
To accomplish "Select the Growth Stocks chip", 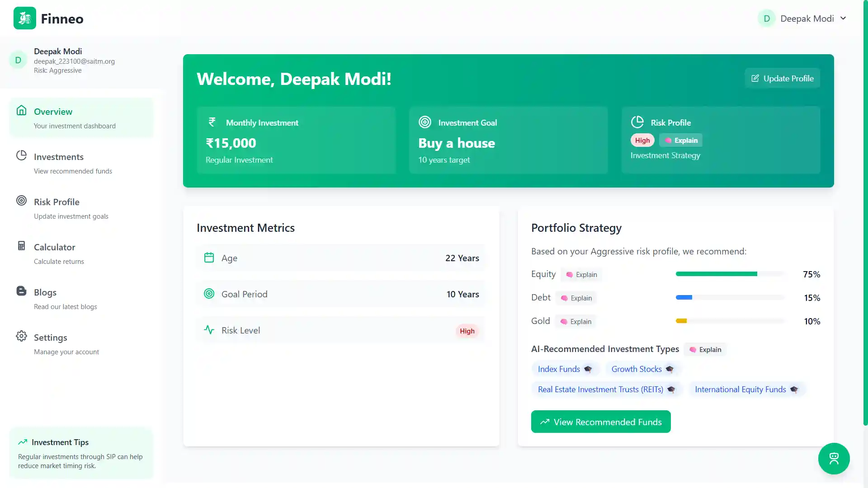I will point(643,369).
